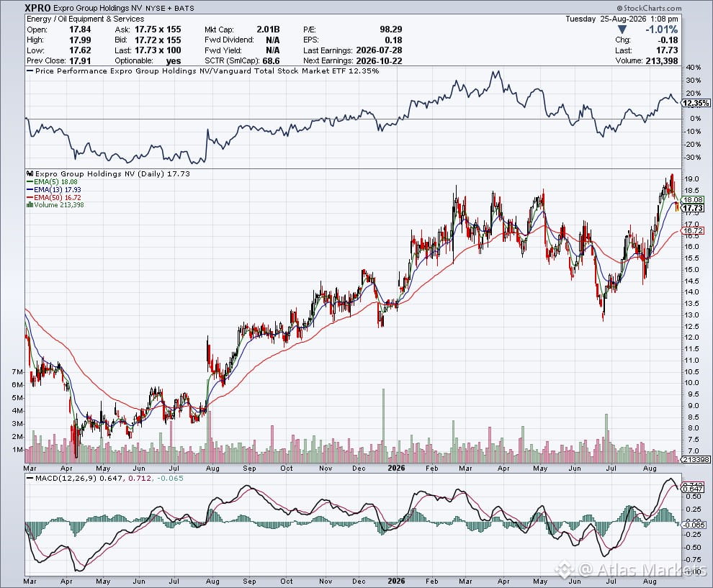Viewport: 713px width, 588px height.
Task: Click the 18.08 EMA price tag on axis
Action: pyautogui.click(x=693, y=200)
